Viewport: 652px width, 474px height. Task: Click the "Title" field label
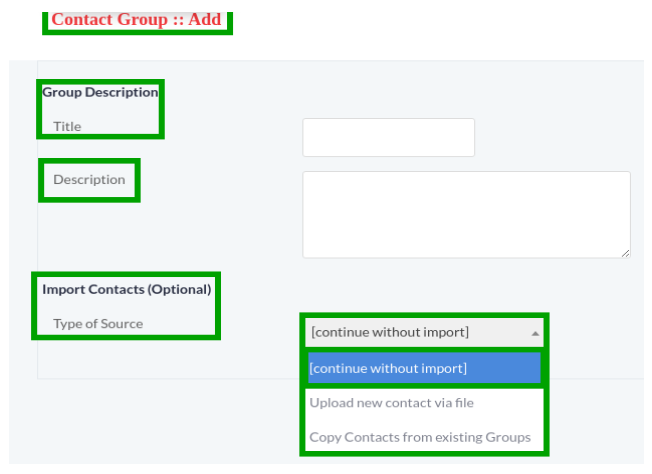[x=67, y=127]
